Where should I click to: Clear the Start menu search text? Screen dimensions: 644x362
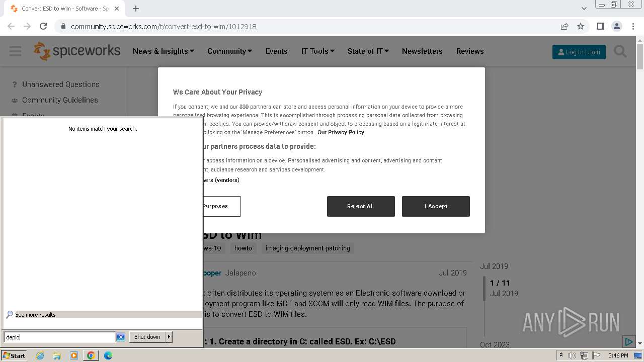(121, 337)
